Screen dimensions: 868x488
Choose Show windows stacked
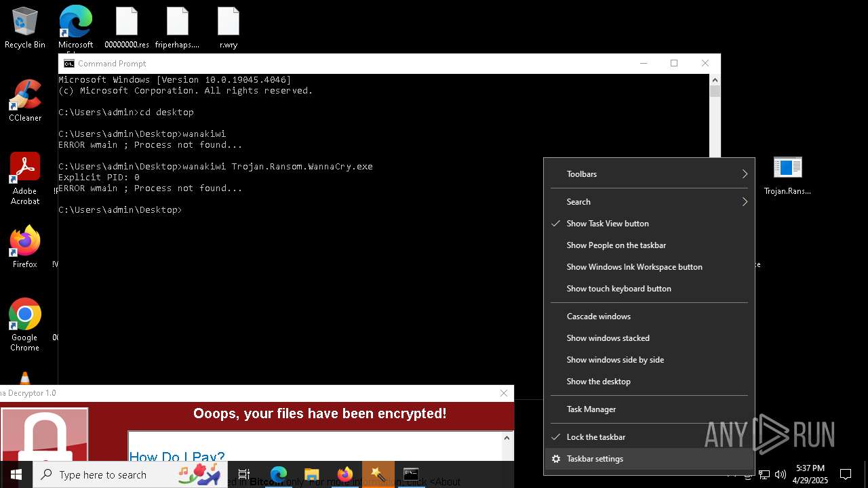tap(649, 338)
